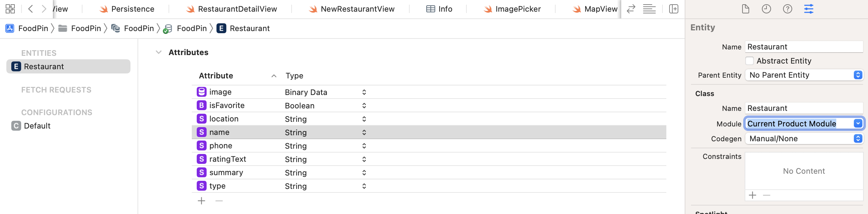
Task: Open the History inspector clock icon
Action: (766, 9)
